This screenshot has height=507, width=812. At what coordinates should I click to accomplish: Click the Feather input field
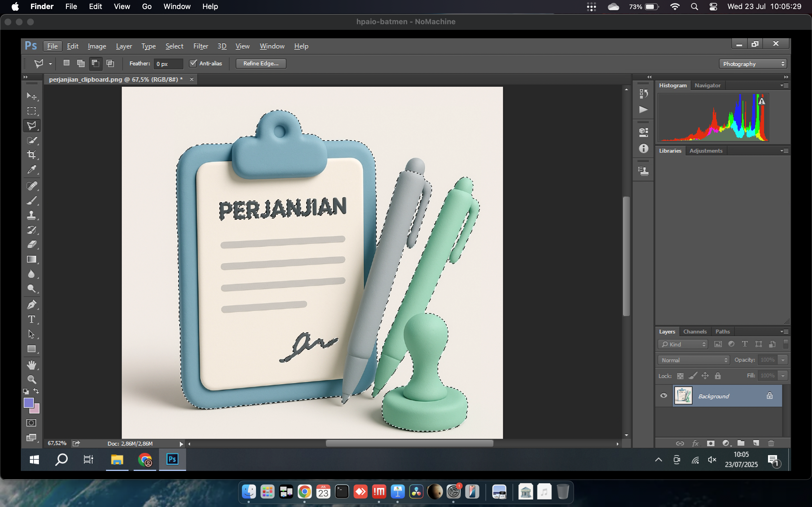pyautogui.click(x=168, y=64)
